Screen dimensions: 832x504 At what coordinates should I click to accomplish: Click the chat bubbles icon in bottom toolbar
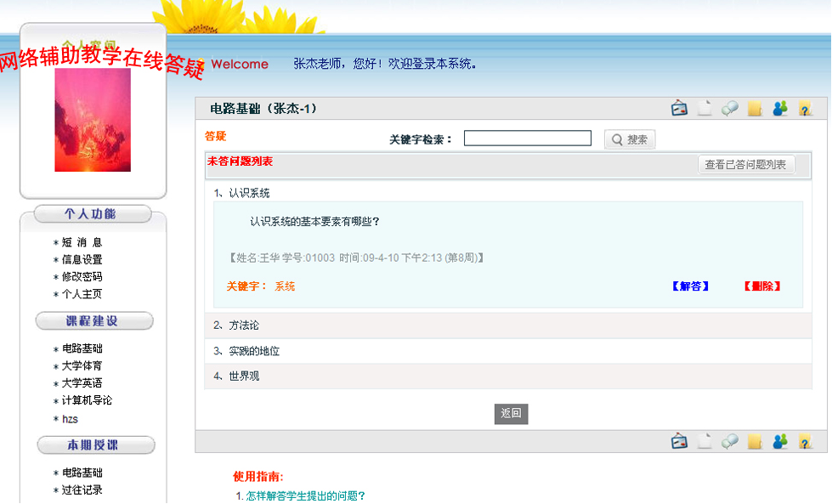coord(729,441)
